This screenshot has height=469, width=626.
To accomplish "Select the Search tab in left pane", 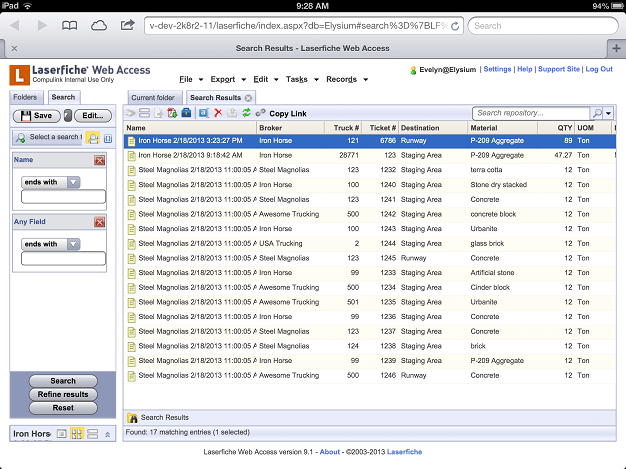I will (x=63, y=97).
